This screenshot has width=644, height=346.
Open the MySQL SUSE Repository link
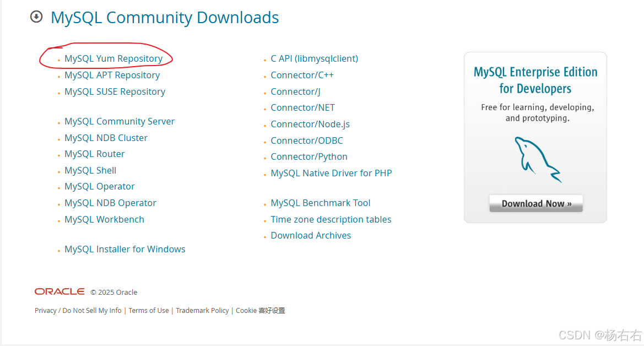(115, 91)
